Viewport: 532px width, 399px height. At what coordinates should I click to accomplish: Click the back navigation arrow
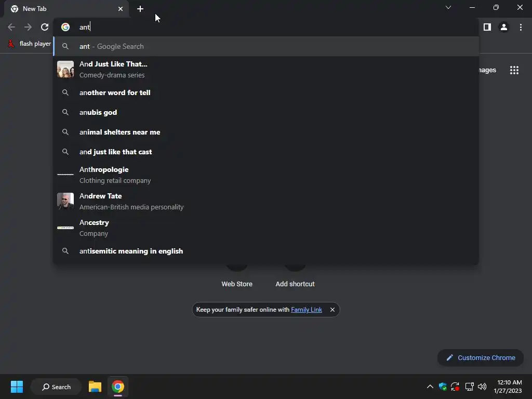coord(11,27)
